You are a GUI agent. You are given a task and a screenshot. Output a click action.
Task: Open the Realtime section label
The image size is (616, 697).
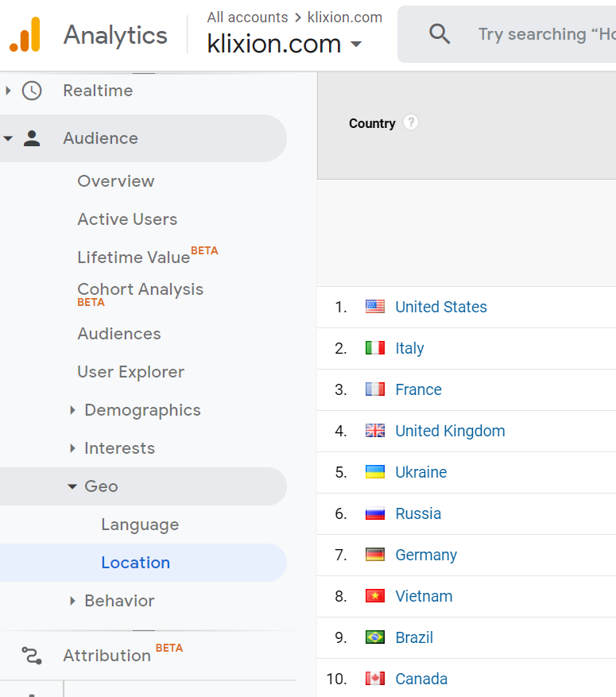pos(98,91)
